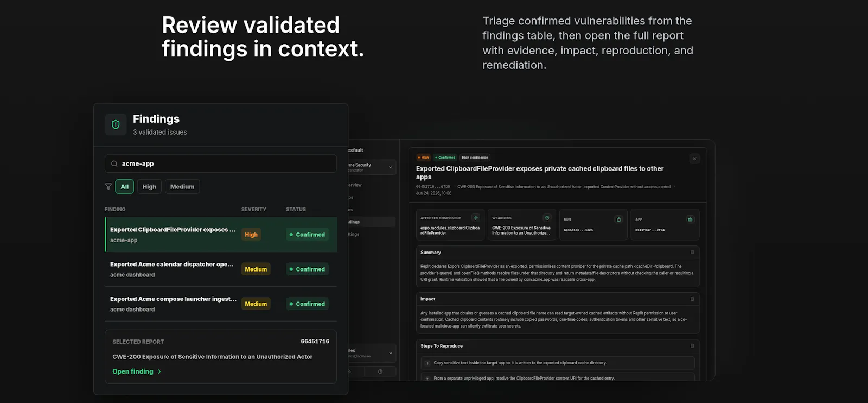Click the Impact section heading
Viewport: 868px width, 403px height.
[x=428, y=299]
